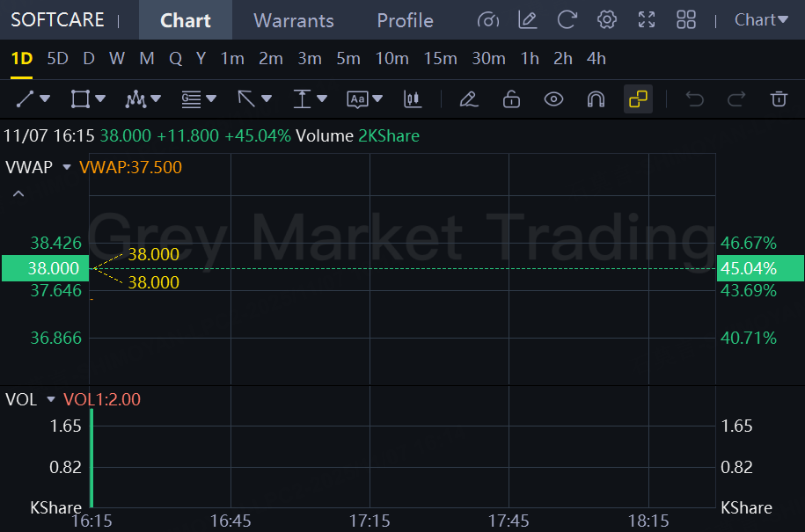Select the 15m interval
Screen dimensions: 805x532
pos(440,59)
